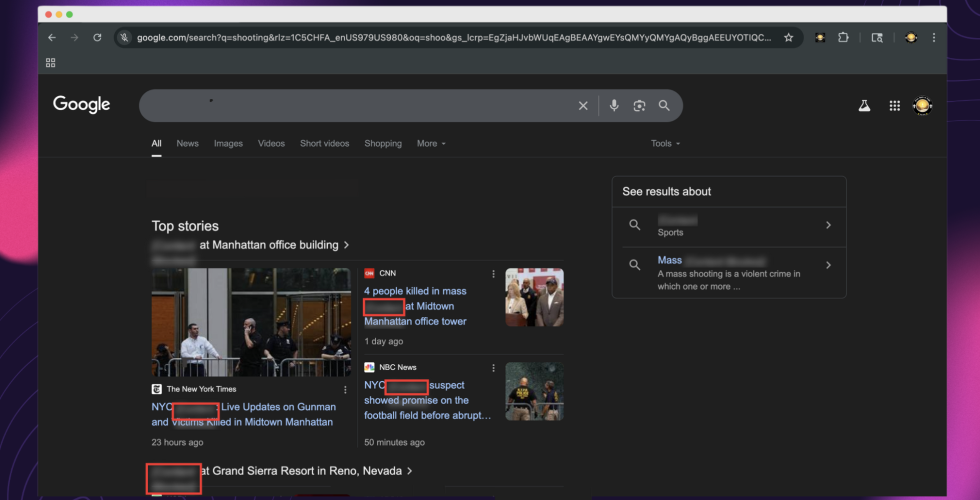The image size is (980, 500).
Task: Switch to the Images tab
Action: [228, 143]
